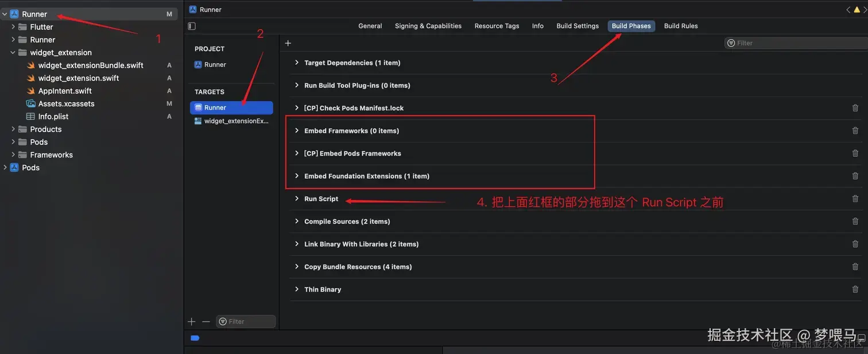Expand Link Binary With Libraries phase
Image resolution: width=868 pixels, height=354 pixels.
[x=297, y=244]
